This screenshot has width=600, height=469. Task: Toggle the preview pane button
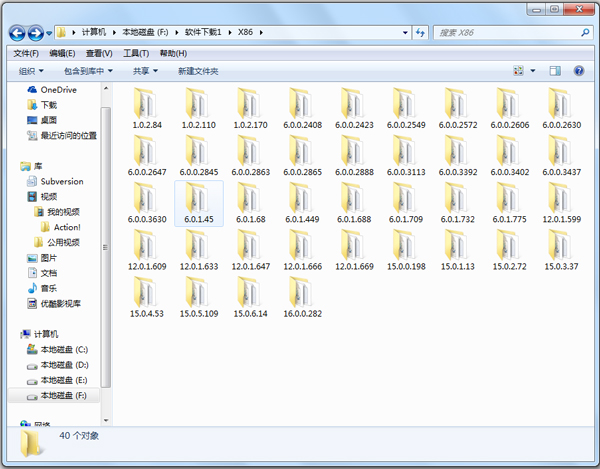click(x=556, y=71)
